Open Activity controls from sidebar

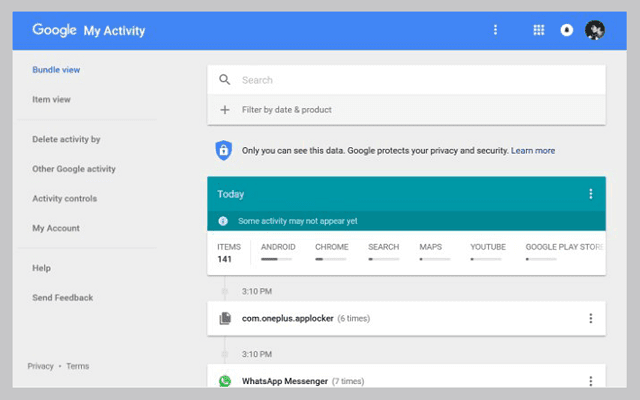[65, 198]
